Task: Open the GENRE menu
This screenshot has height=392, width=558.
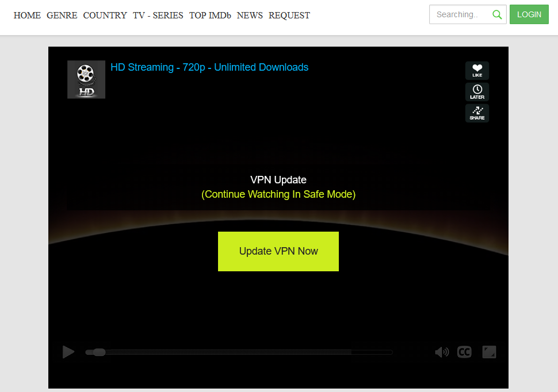Action: 62,16
